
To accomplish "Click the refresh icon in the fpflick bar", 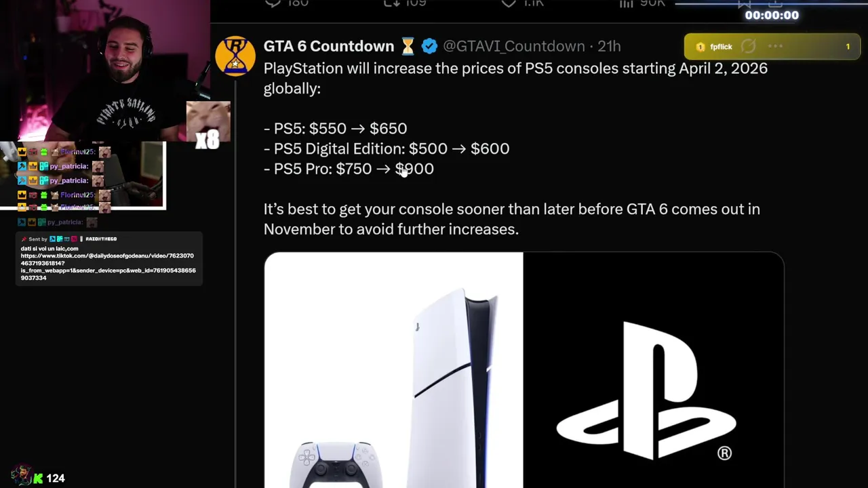I will [748, 47].
